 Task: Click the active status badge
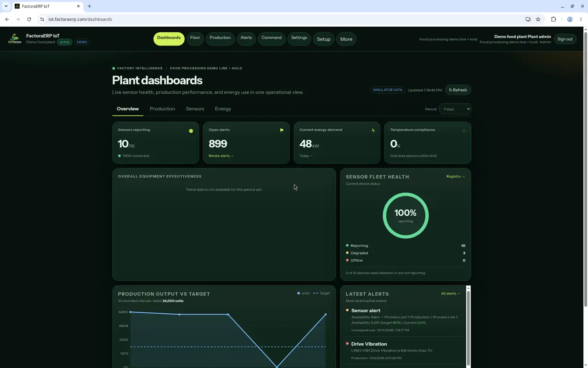pos(64,42)
